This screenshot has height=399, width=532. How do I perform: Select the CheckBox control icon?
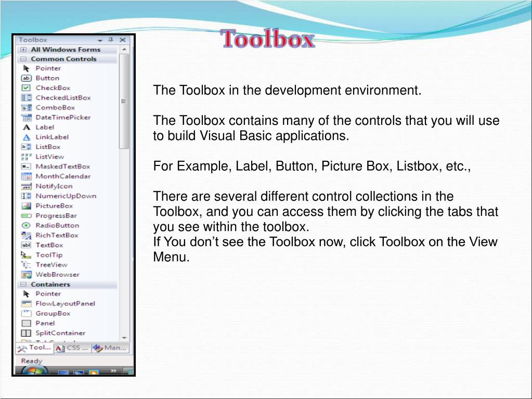coord(26,88)
